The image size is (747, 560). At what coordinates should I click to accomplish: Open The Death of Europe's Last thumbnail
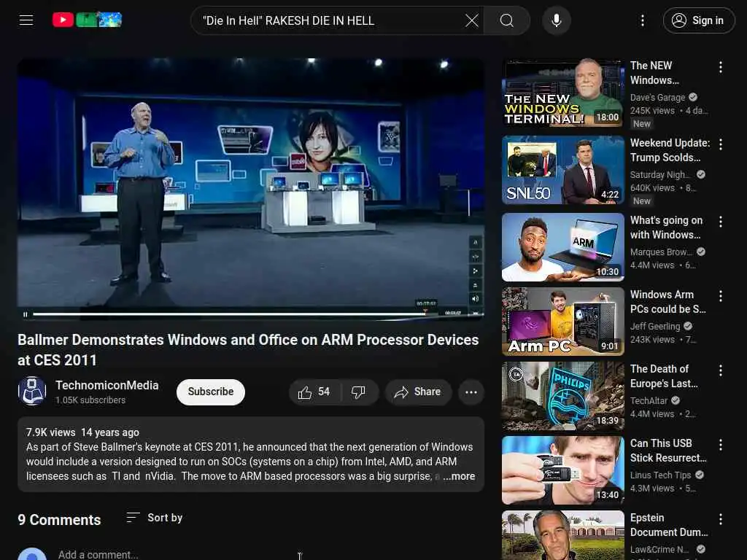tap(562, 396)
